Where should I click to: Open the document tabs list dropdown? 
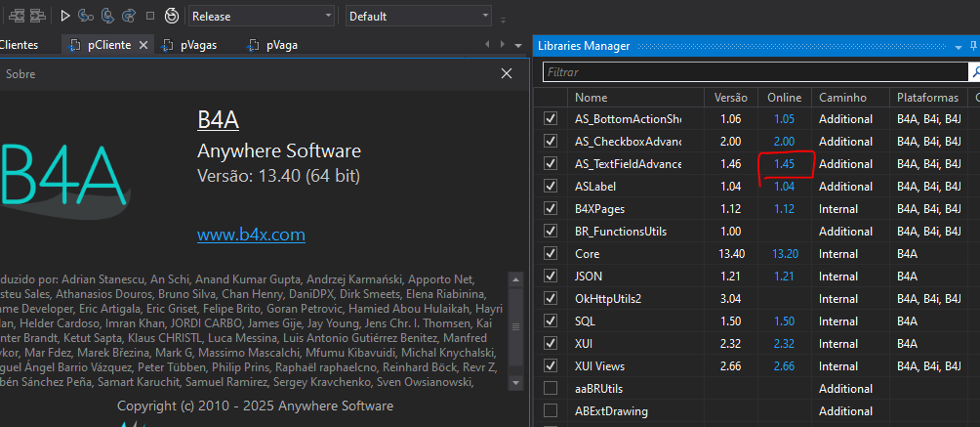[517, 46]
